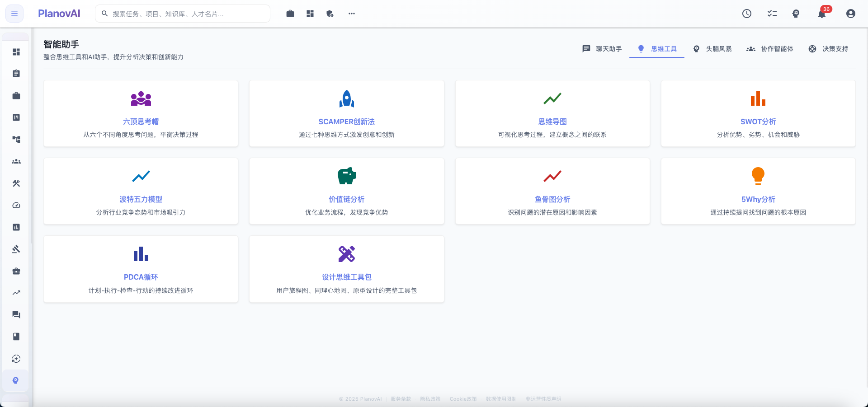Click the briefcase icon in the top toolbar
This screenshot has height=407, width=868.
click(290, 14)
